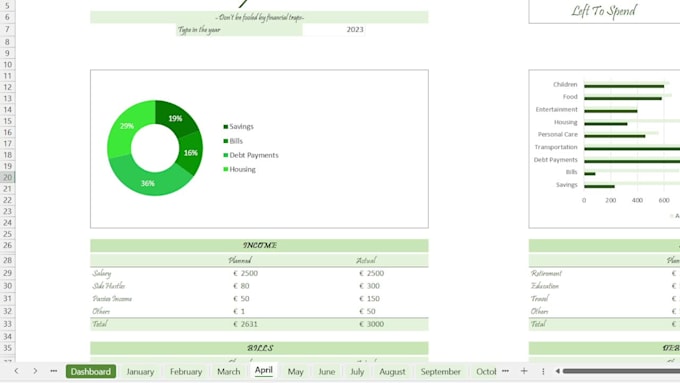Click Debt Payments legend entry

click(251, 155)
